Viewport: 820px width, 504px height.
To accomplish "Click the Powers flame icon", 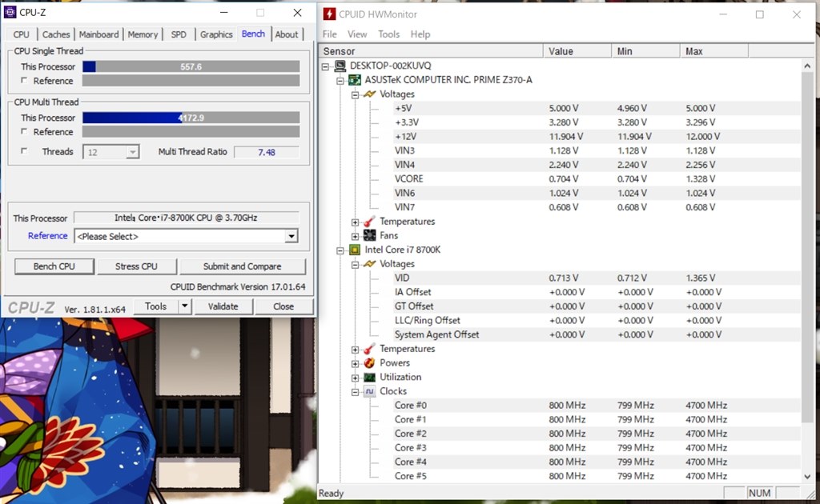I will tap(369, 363).
